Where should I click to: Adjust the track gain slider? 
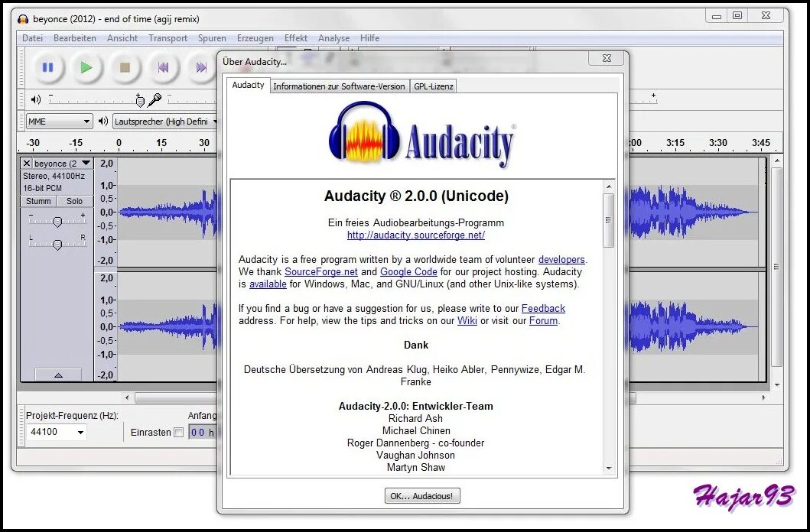click(x=58, y=222)
